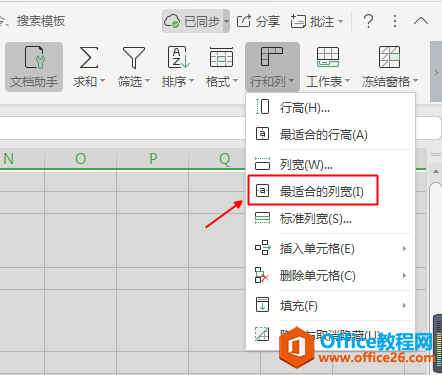The image size is (442, 375).
Task: Open 删除单元格(C) submenu
Action: tap(330, 275)
